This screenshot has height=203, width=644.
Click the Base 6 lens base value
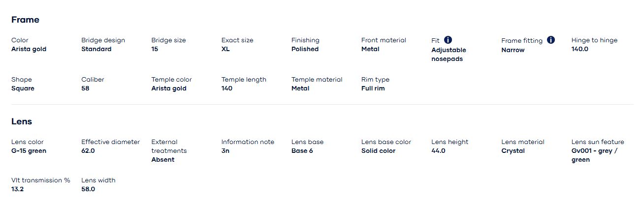pyautogui.click(x=302, y=151)
